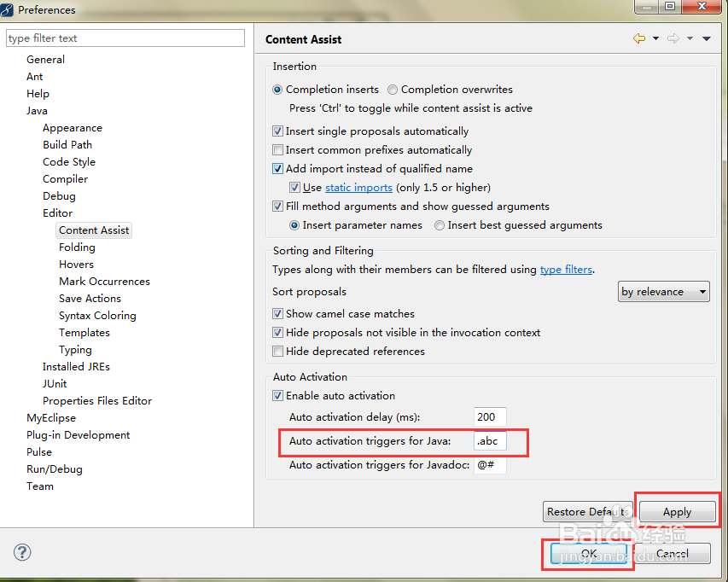The image size is (728, 582).
Task: Open the static imports link
Action: tap(358, 188)
